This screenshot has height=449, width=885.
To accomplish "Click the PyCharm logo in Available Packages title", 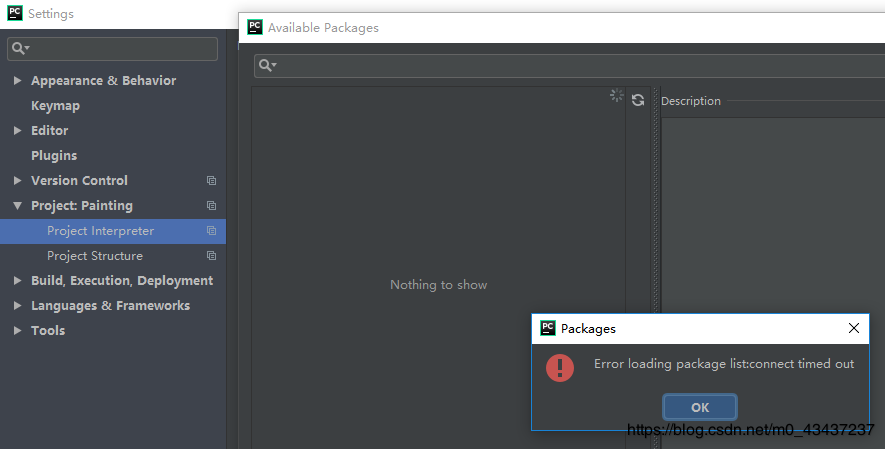I will 255,27.
